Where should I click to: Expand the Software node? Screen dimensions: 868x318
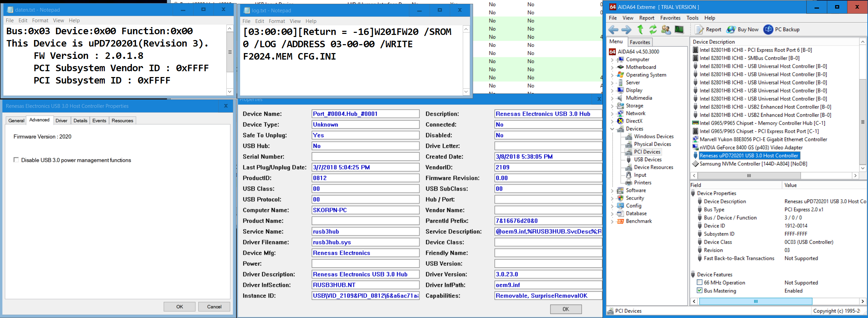click(612, 191)
